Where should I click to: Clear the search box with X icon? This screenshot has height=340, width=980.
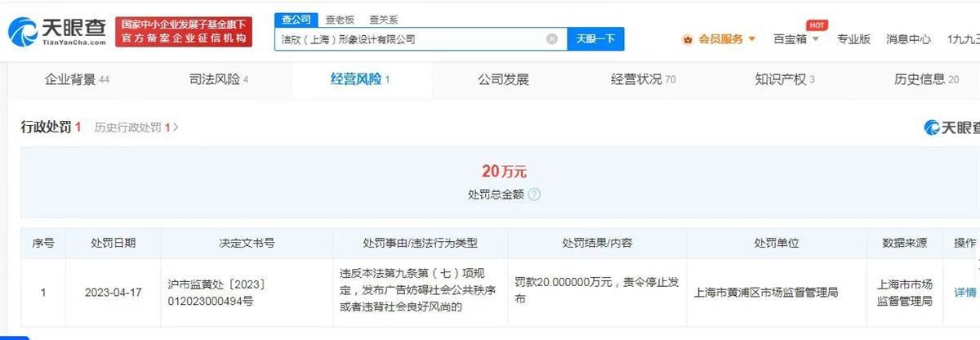pyautogui.click(x=552, y=38)
